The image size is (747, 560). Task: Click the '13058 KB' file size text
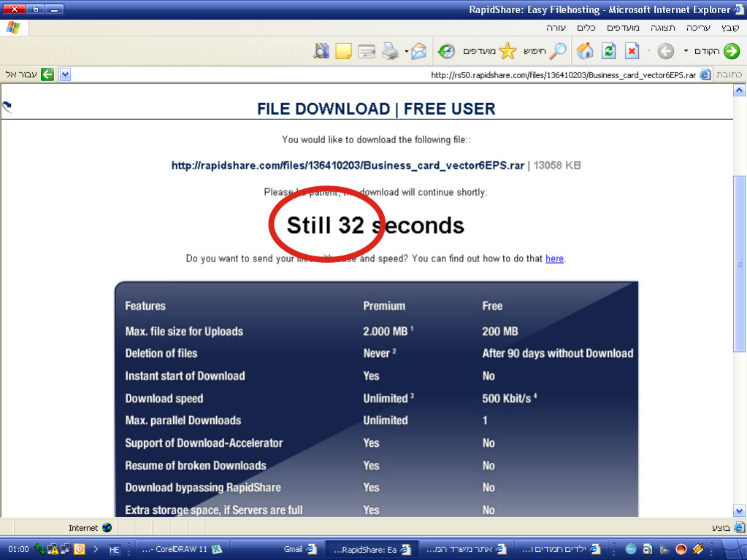tap(557, 166)
